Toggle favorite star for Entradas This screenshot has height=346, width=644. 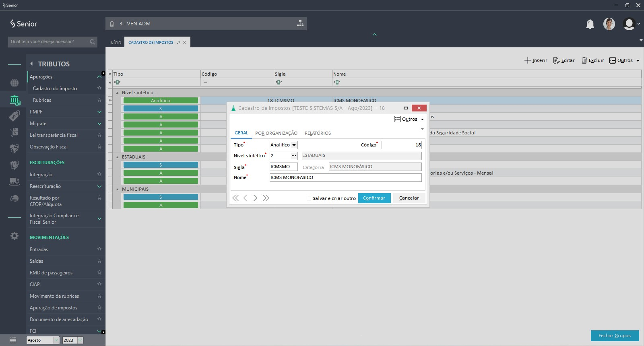(x=99, y=249)
